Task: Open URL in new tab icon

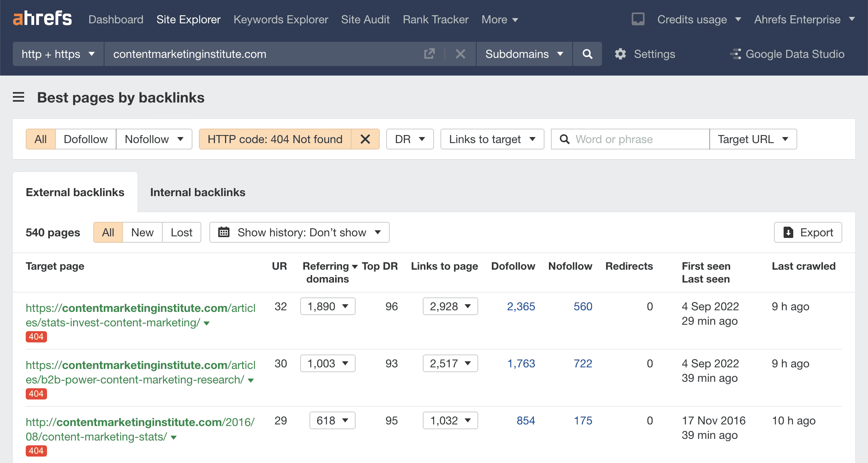Action: (x=429, y=54)
